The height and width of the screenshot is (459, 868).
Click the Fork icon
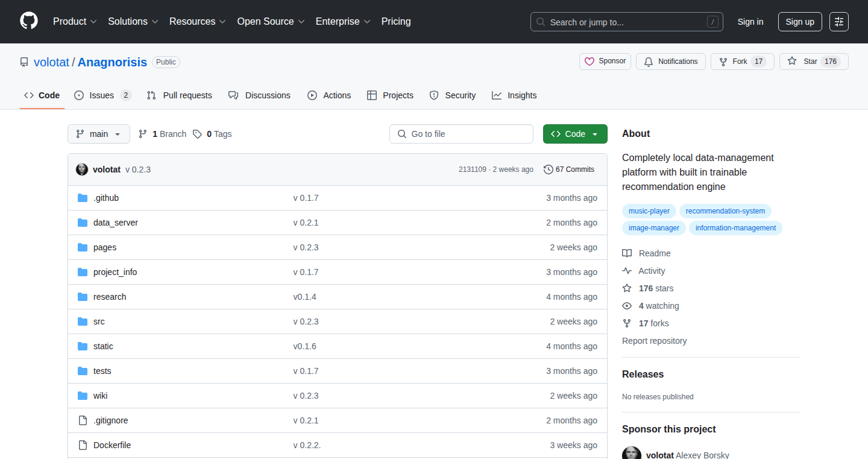723,62
